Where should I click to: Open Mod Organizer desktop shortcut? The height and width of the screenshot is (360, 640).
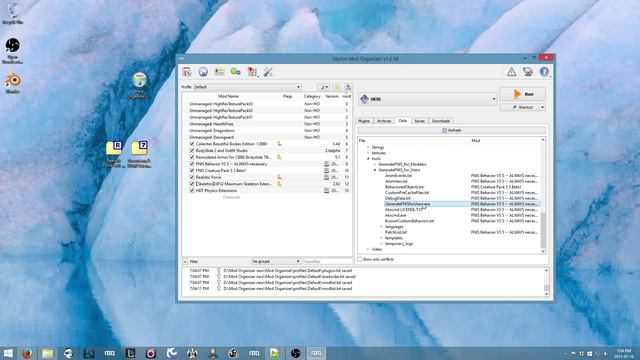tap(139, 86)
